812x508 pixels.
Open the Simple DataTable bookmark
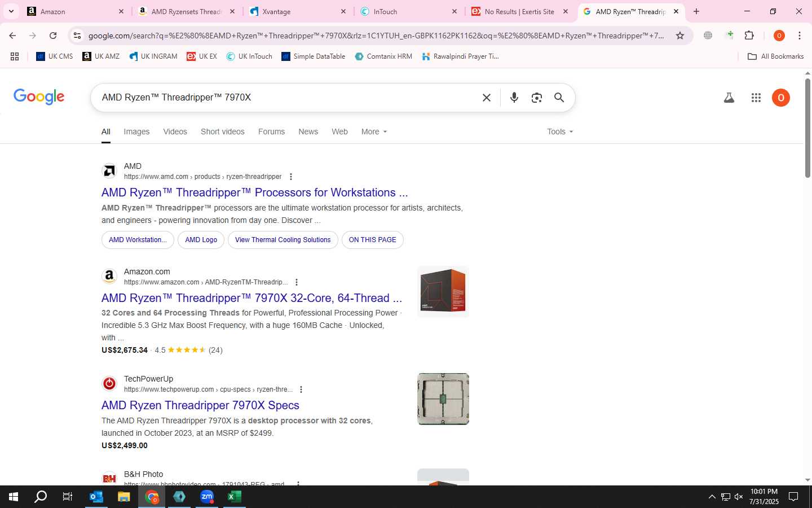tap(314, 56)
